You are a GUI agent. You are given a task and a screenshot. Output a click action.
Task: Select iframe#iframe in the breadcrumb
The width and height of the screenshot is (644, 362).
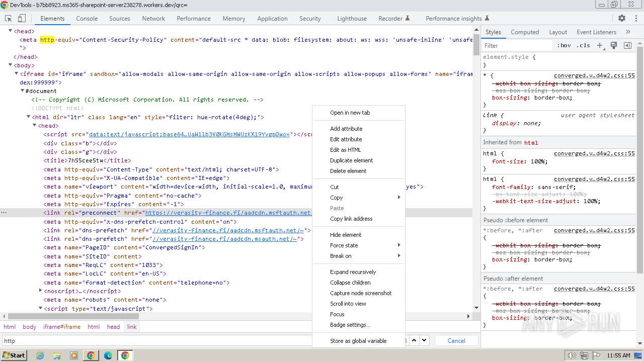pyautogui.click(x=62, y=327)
